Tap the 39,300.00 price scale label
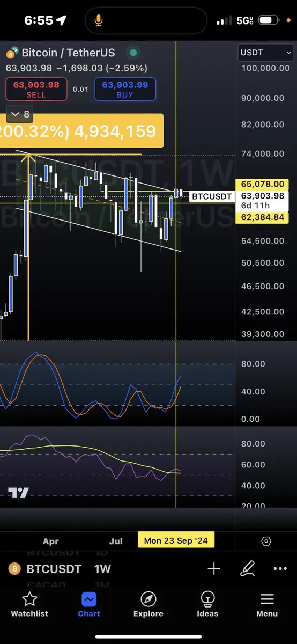297x644 pixels. 263,334
